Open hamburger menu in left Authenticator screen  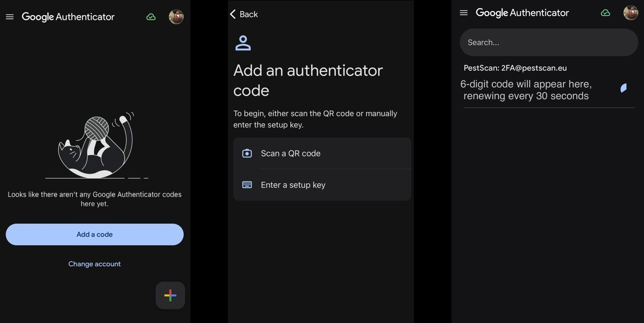pyautogui.click(x=9, y=17)
